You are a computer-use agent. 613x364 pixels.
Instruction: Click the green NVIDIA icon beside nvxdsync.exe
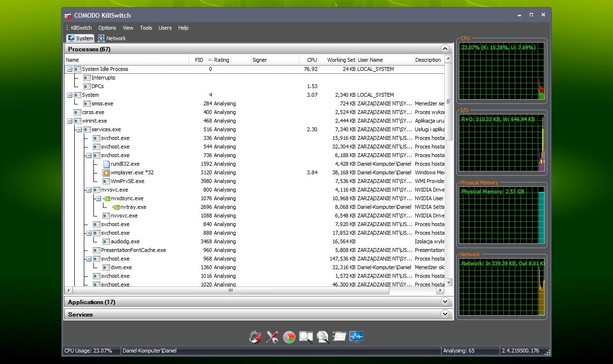coord(106,198)
